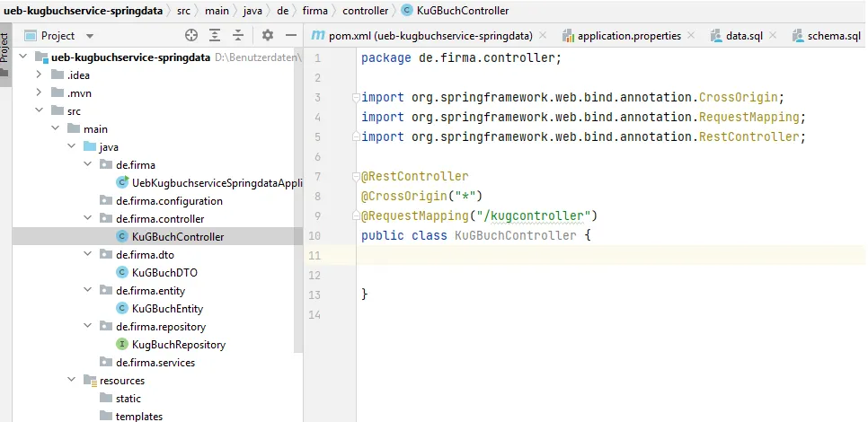Viewport: 868px width, 422px height.
Task: Collapse the de.firma.repository package
Action: pos(87,326)
